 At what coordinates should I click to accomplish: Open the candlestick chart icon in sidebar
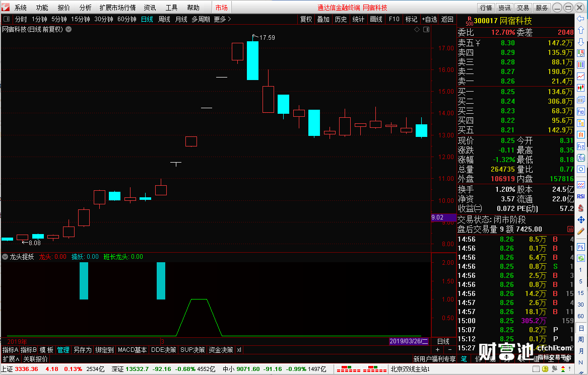pyautogui.click(x=581, y=88)
